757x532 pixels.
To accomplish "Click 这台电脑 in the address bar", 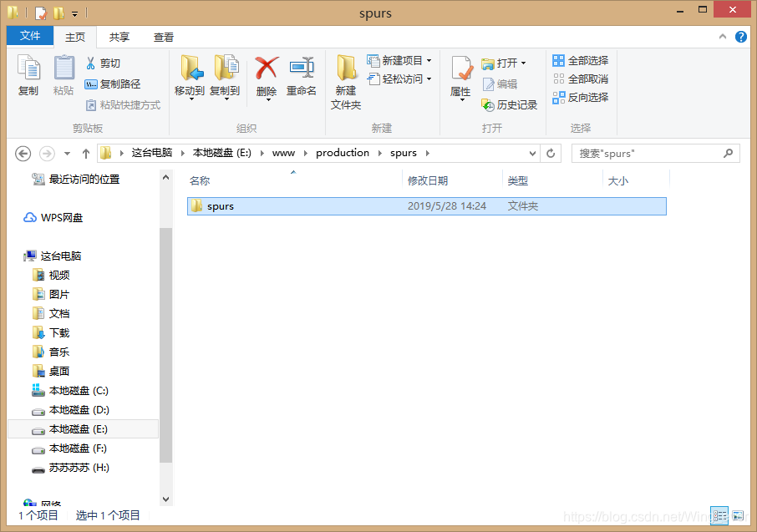I will [x=152, y=153].
